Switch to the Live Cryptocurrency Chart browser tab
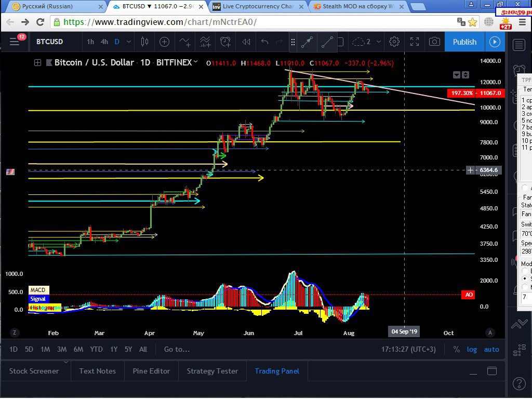The width and height of the screenshot is (532, 399). coord(258,6)
